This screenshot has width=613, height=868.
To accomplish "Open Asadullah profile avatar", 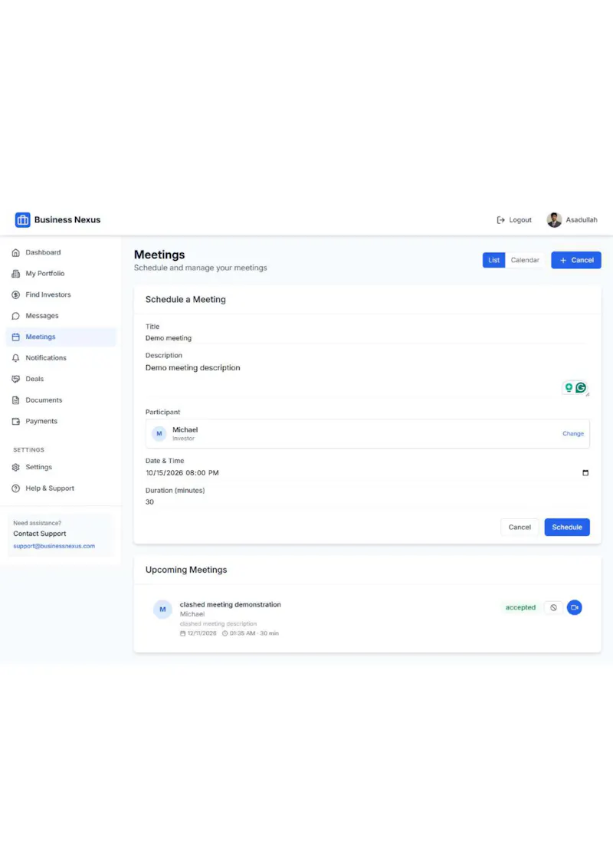I will pyautogui.click(x=554, y=220).
